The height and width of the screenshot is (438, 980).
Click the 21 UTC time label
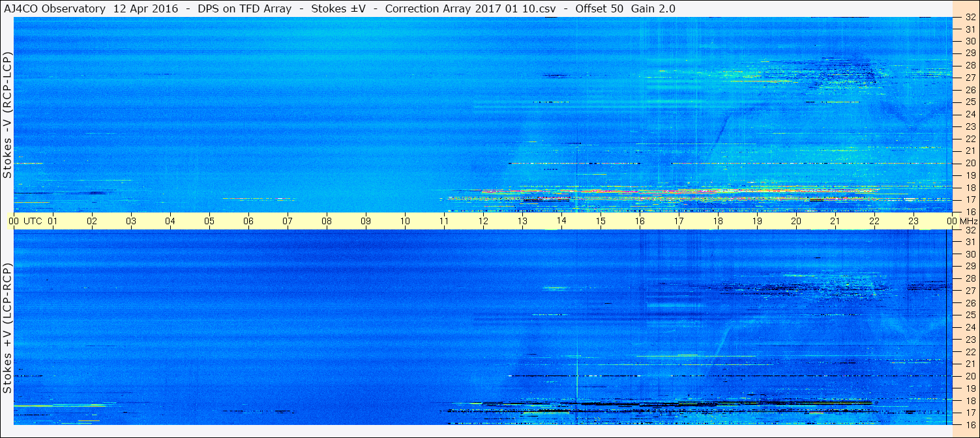(x=835, y=221)
